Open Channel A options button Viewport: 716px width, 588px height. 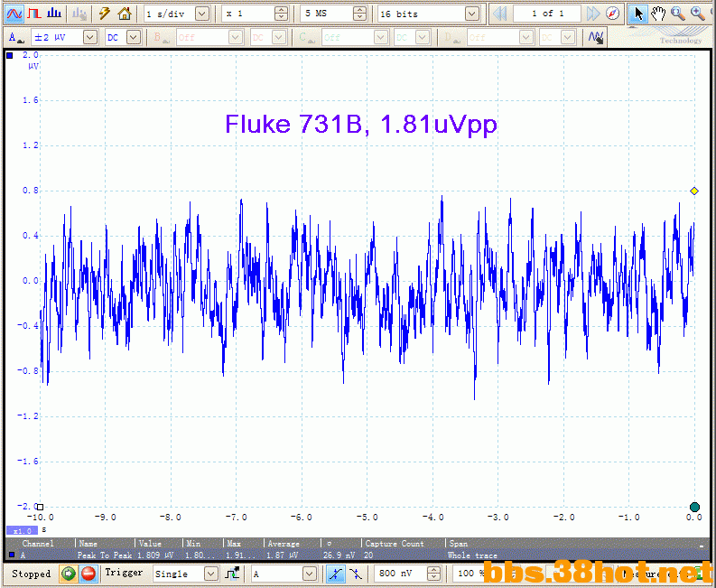pos(16,37)
